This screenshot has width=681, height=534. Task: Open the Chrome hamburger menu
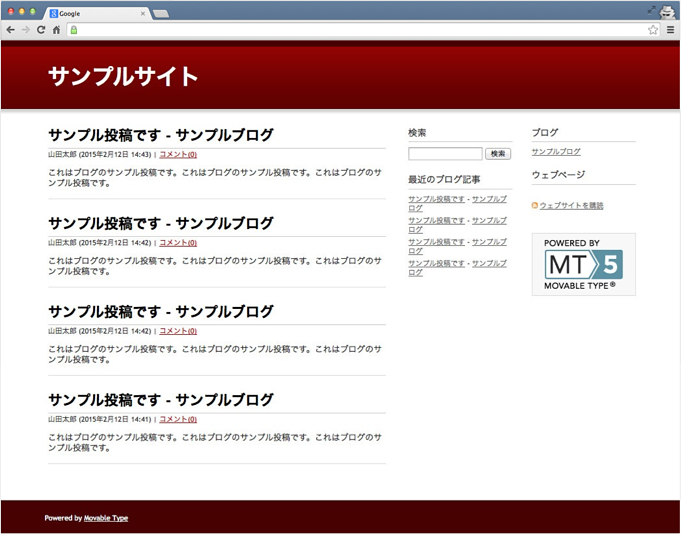tap(671, 30)
